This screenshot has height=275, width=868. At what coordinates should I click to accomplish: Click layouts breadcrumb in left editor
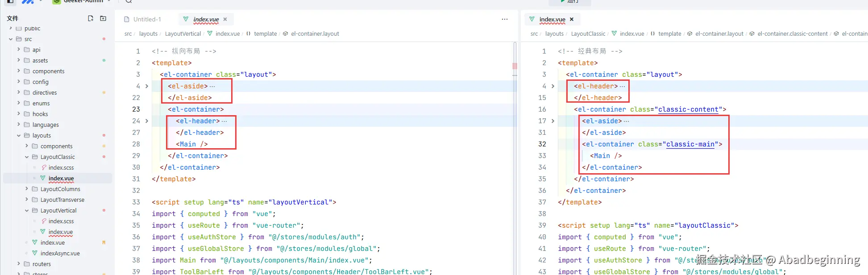tap(148, 33)
